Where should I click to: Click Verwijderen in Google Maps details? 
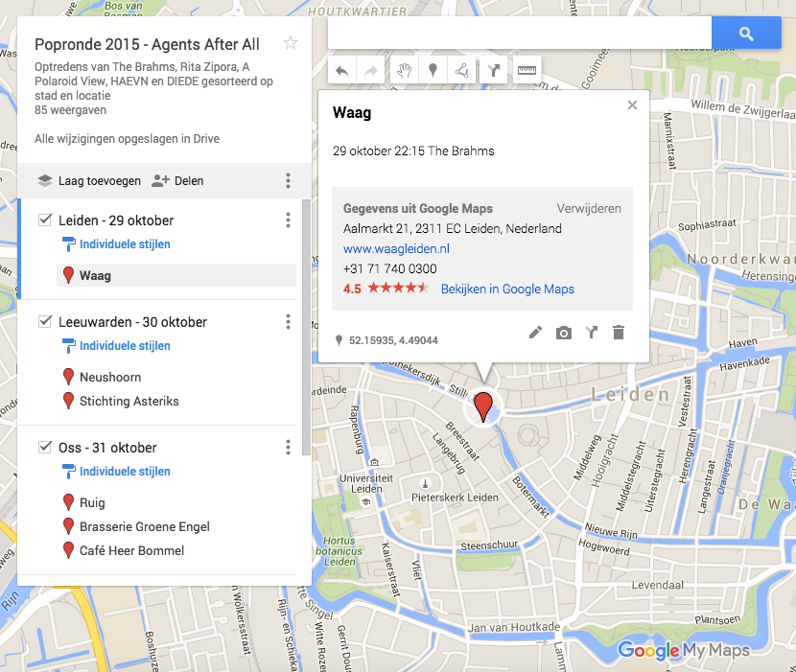point(589,209)
